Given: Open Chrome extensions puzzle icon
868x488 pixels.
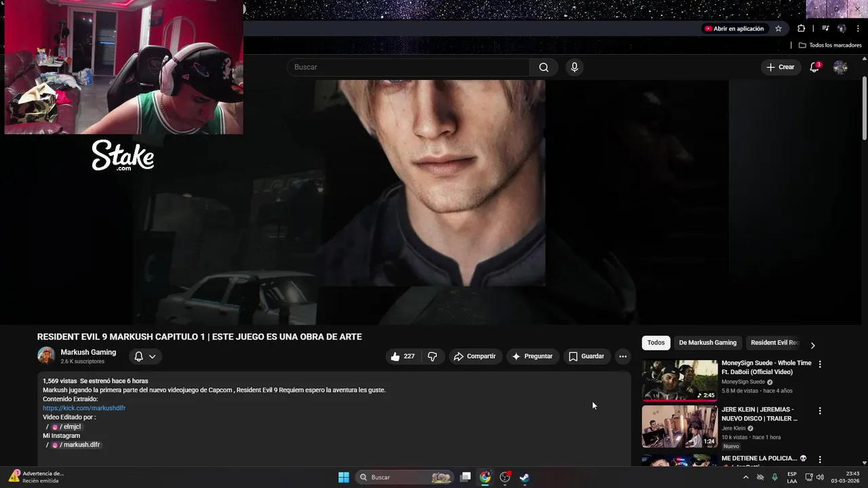Looking at the screenshot, I should (x=801, y=28).
